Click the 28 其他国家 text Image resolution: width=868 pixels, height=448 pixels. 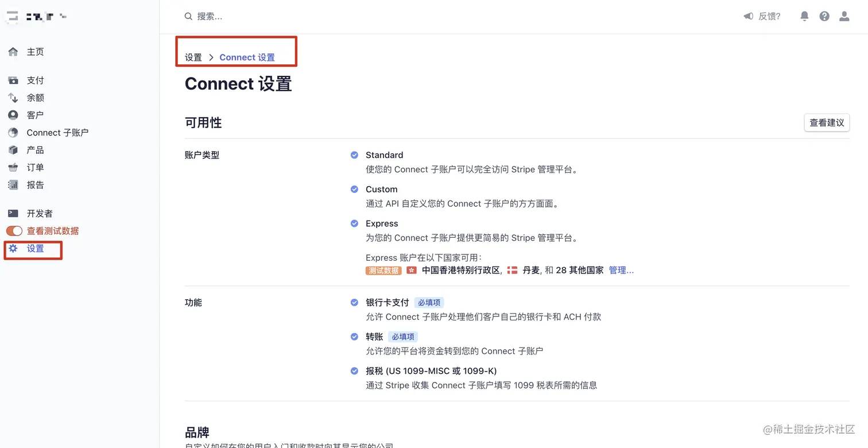point(580,270)
